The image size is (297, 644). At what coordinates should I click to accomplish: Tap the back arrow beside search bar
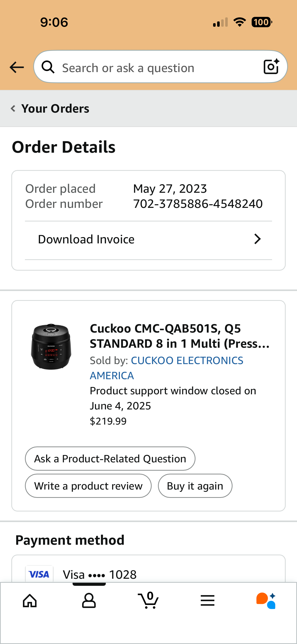click(17, 67)
